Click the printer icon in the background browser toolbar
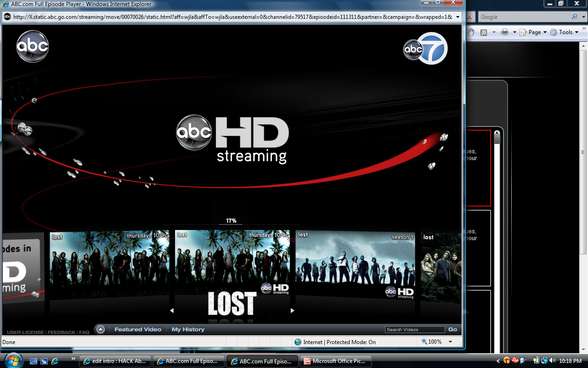Screen dimensions: 588x368 505,32
